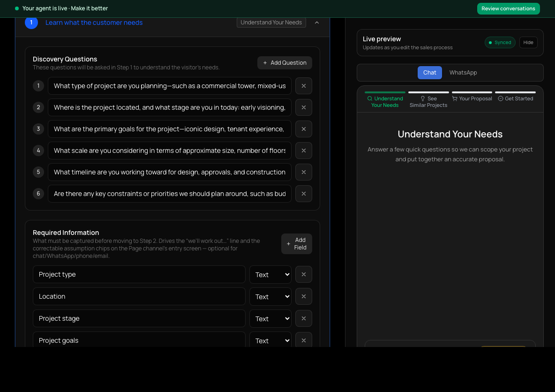Collapse the Learn what the customer needs step
The height and width of the screenshot is (392, 555).
tap(317, 23)
